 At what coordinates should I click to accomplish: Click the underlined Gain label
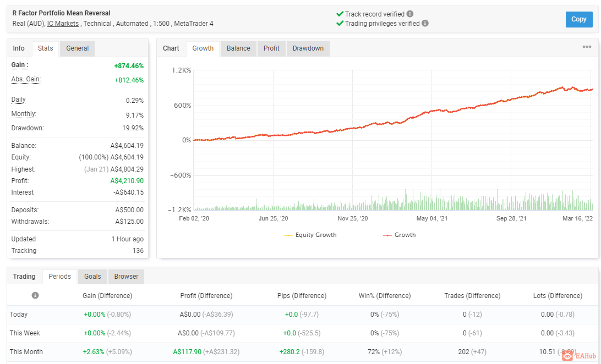20,65
